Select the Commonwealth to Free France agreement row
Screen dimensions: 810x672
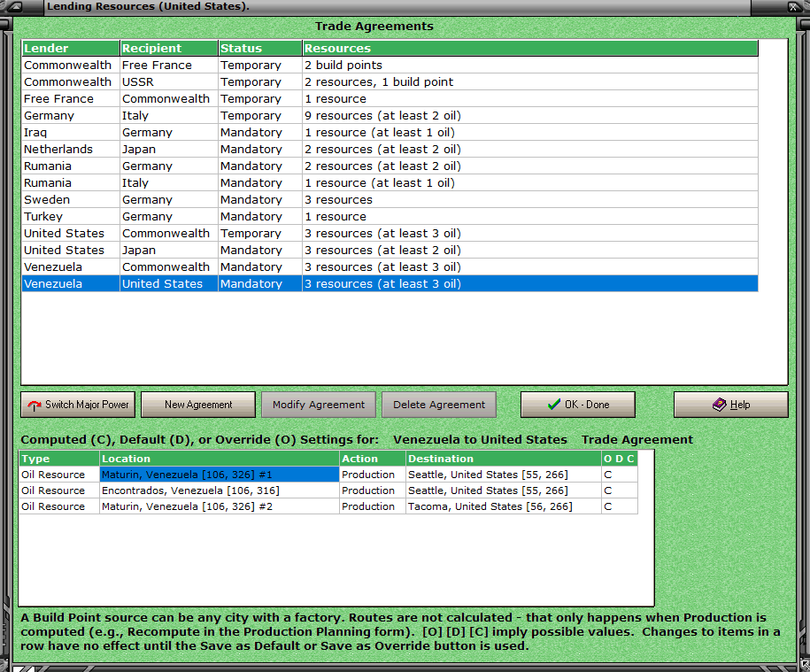point(390,66)
